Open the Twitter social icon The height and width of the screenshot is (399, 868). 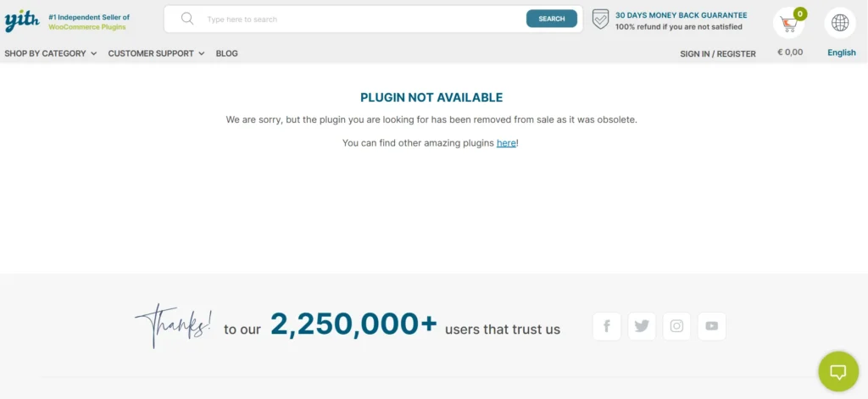[x=642, y=326]
